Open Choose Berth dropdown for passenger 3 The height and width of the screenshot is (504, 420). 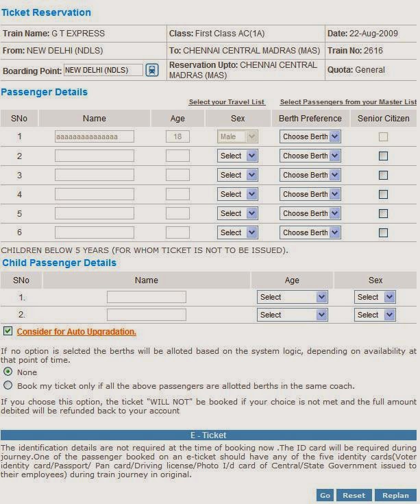pyautogui.click(x=310, y=175)
